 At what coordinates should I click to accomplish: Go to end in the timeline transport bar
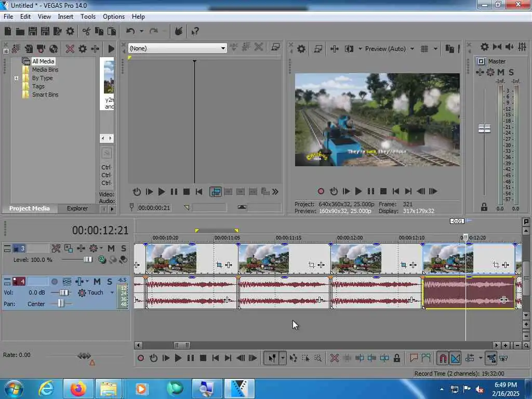click(x=228, y=358)
